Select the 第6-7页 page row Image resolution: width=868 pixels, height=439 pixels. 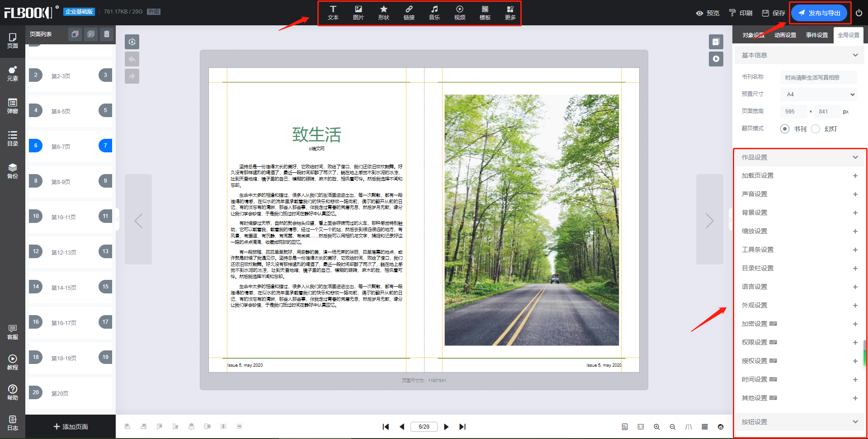tap(71, 146)
